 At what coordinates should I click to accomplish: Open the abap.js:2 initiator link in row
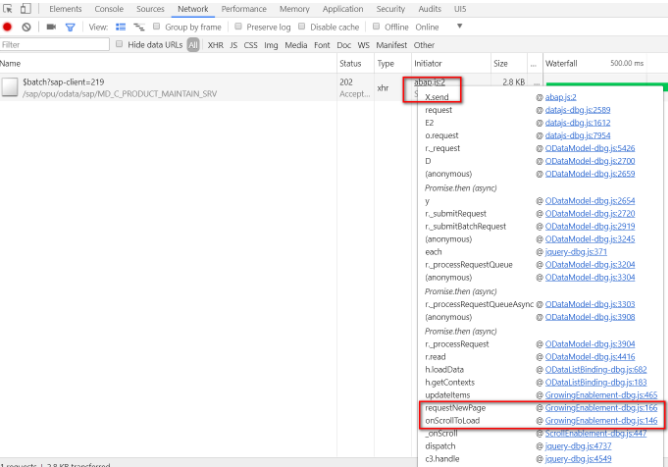coord(429,82)
